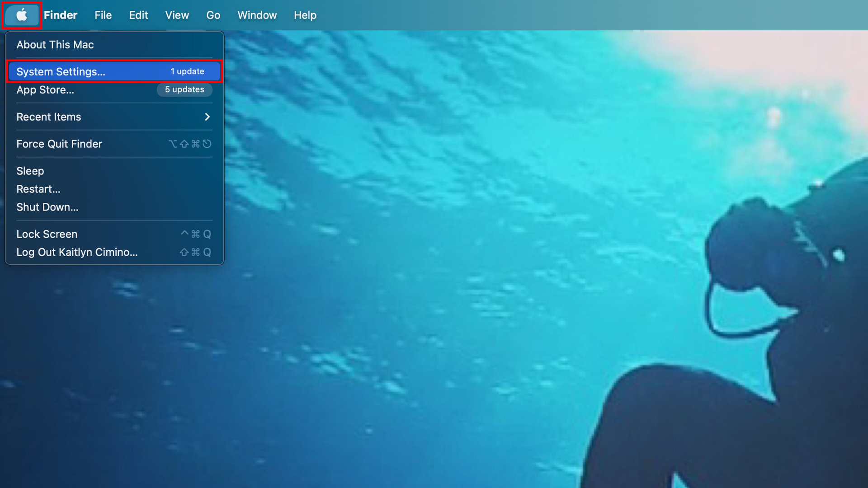
Task: Open the View menu
Action: (x=177, y=15)
